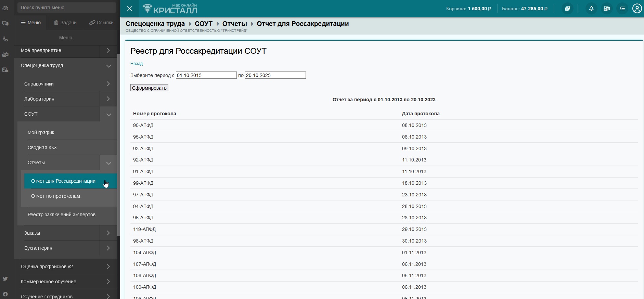Switch to the Задачи tab
Viewport: 644px width, 299px height.
(65, 23)
